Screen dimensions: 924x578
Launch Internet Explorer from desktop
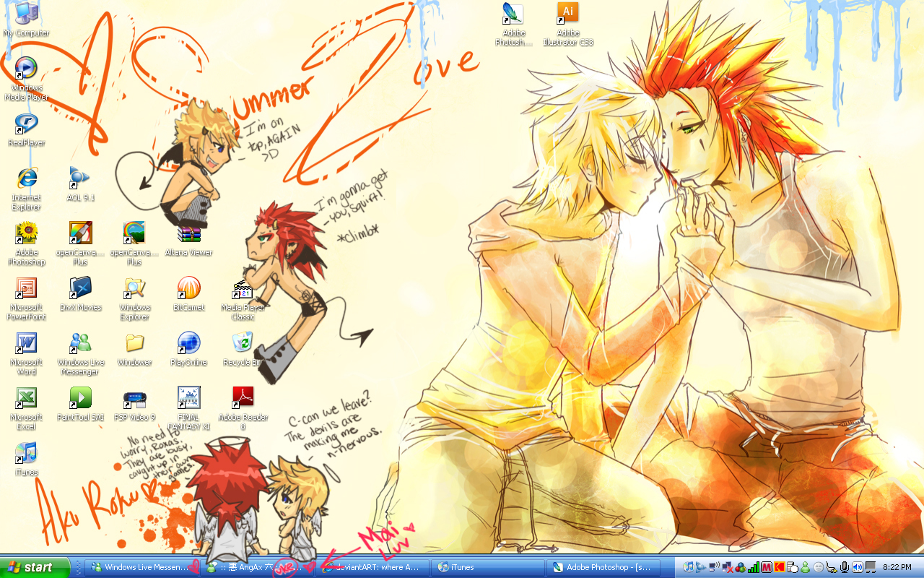(x=26, y=188)
